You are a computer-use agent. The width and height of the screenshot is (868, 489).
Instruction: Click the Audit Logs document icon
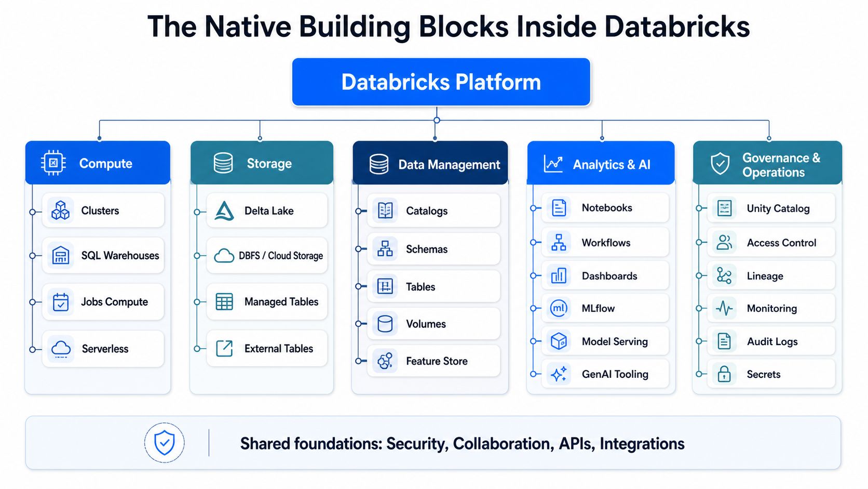point(724,341)
